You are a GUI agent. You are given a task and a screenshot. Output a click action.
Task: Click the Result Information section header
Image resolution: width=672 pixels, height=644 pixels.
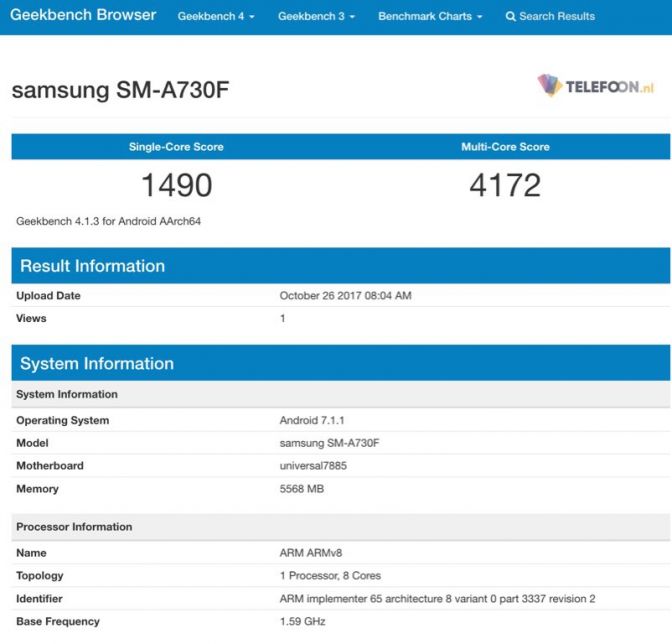click(x=92, y=266)
